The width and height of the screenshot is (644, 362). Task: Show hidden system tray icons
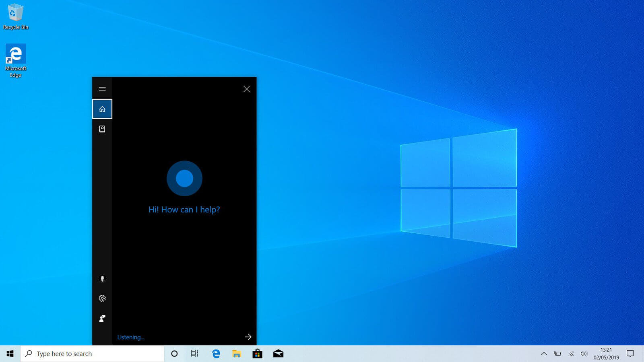coord(544,354)
